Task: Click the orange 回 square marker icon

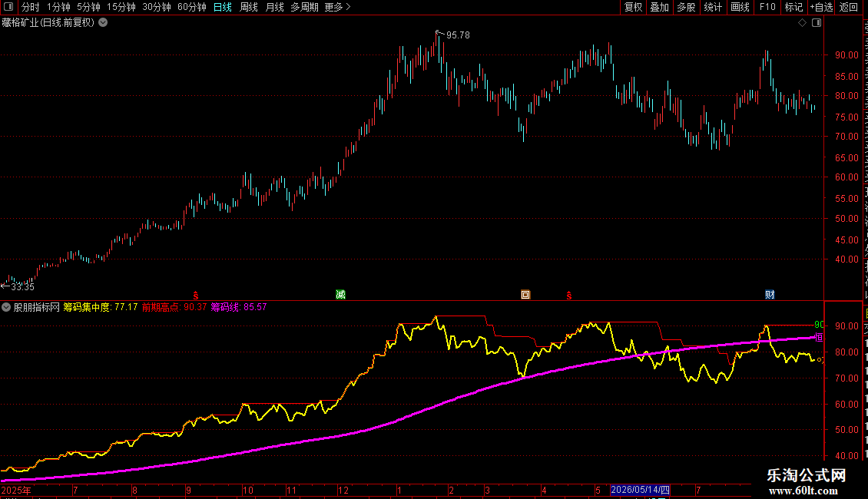Action: click(525, 294)
